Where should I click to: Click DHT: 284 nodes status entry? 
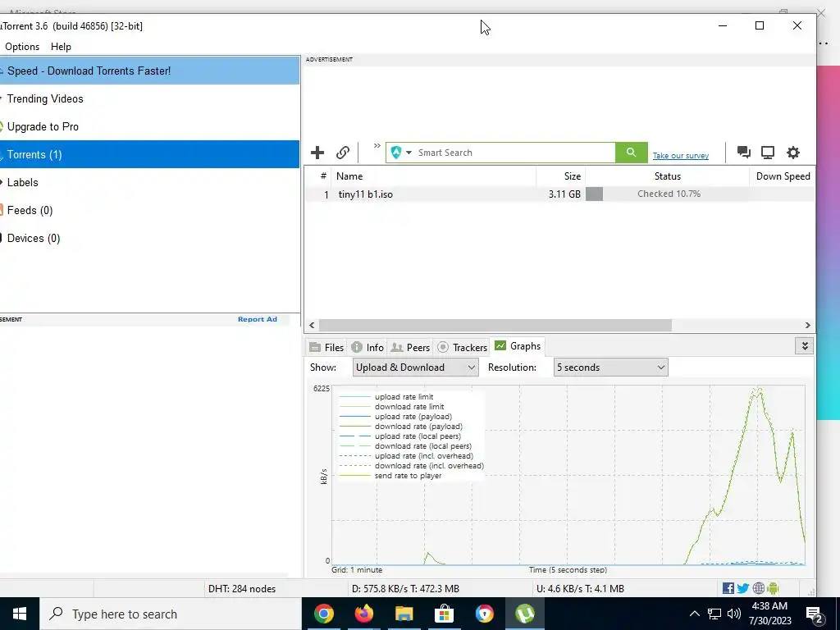point(242,589)
